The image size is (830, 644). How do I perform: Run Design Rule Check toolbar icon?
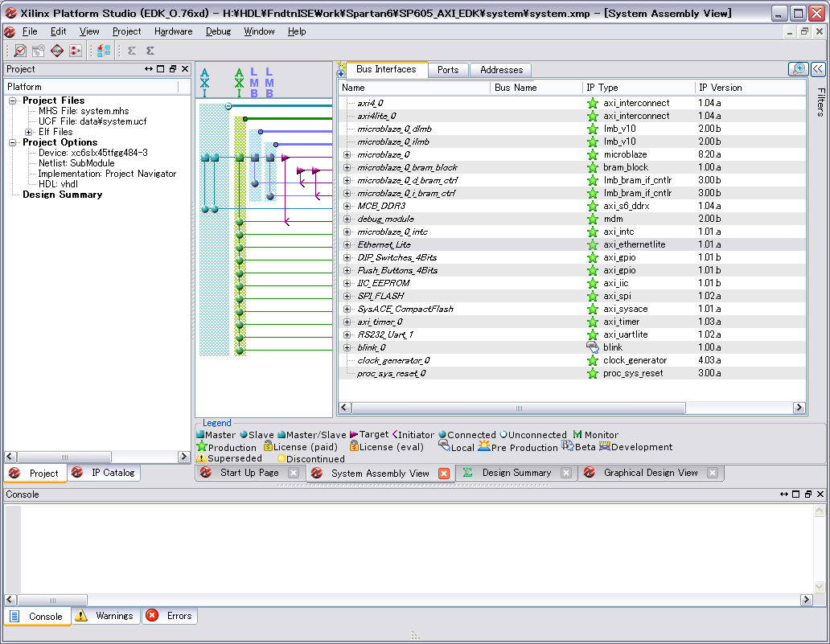[20, 51]
